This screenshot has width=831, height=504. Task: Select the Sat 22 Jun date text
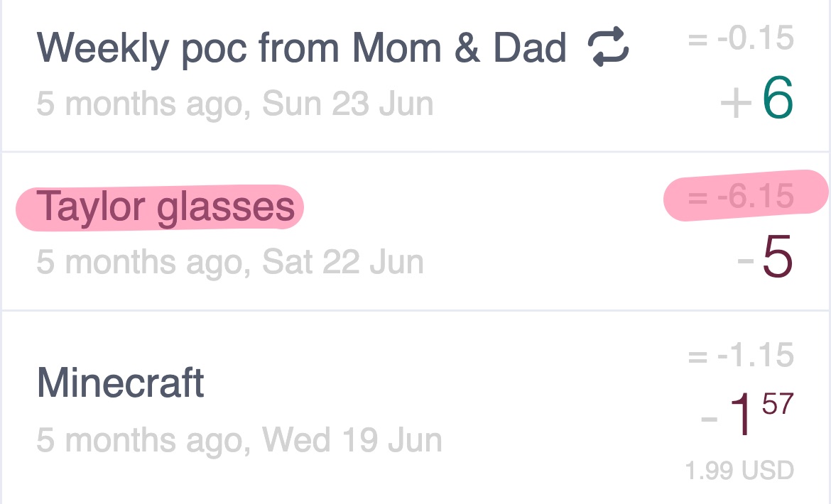pos(343,262)
